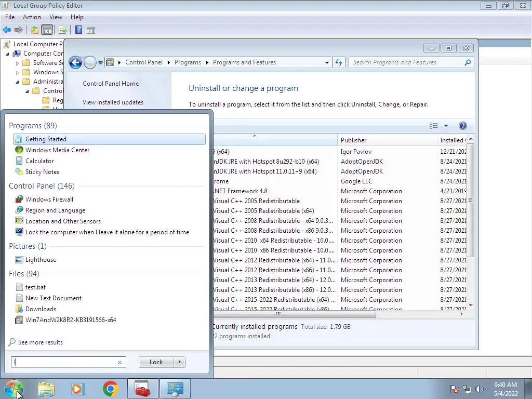
Task: Open Calculator from Start results
Action: [39, 161]
